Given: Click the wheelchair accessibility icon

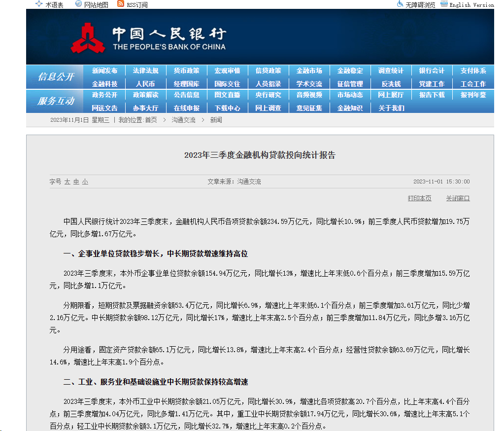Looking at the screenshot, I should (x=400, y=4).
